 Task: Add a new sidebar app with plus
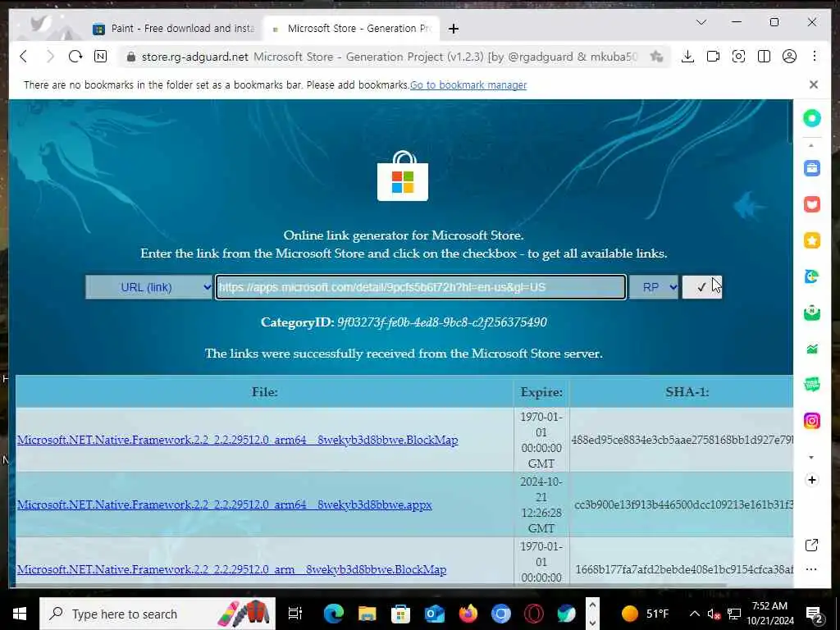click(x=811, y=480)
